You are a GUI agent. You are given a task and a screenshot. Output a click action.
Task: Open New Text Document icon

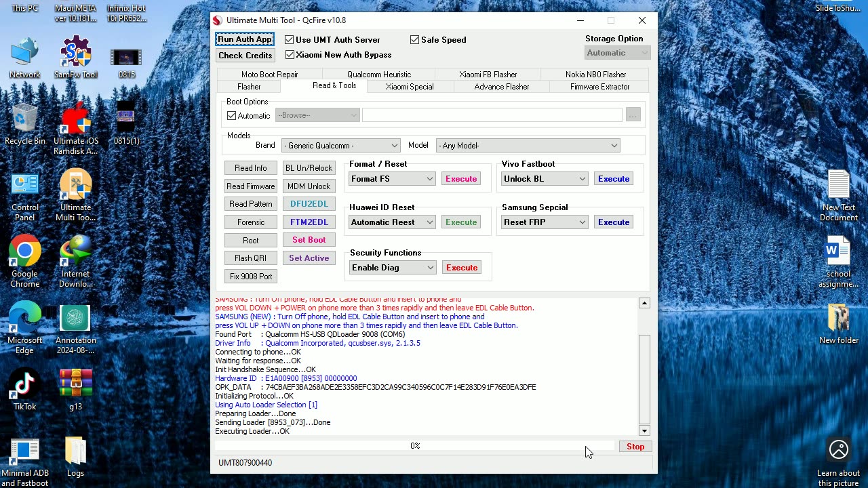(838, 195)
